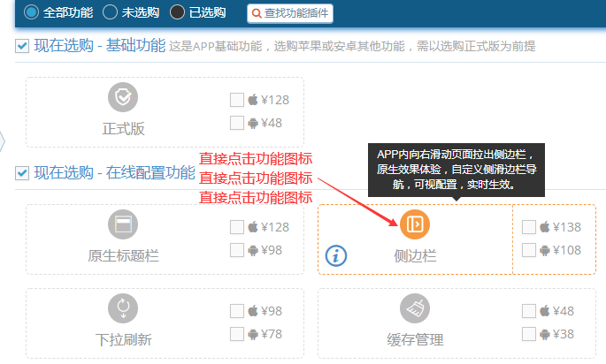The image size is (606, 364).
Task: Check 缓存管理 Android ¥38 checkbox
Action: click(529, 334)
